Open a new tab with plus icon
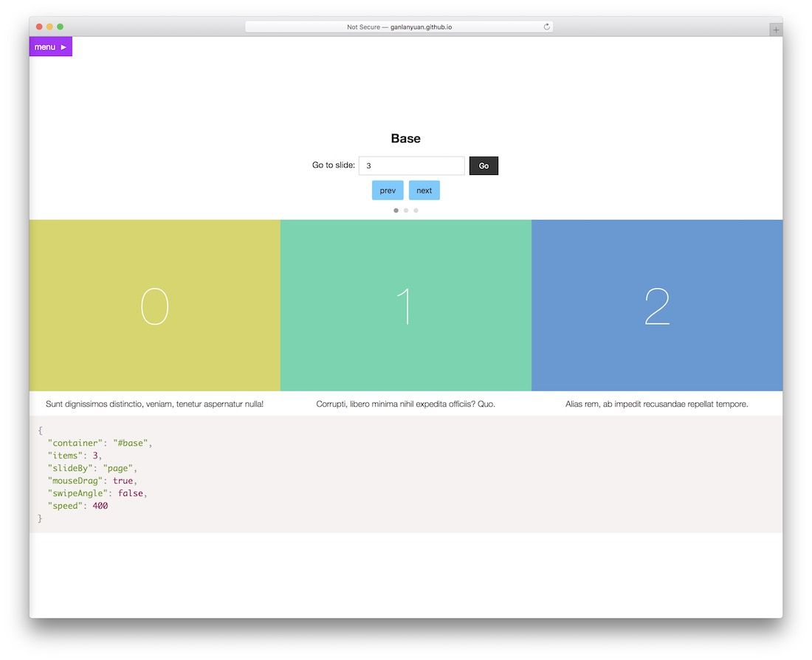The image size is (812, 660). (x=775, y=30)
